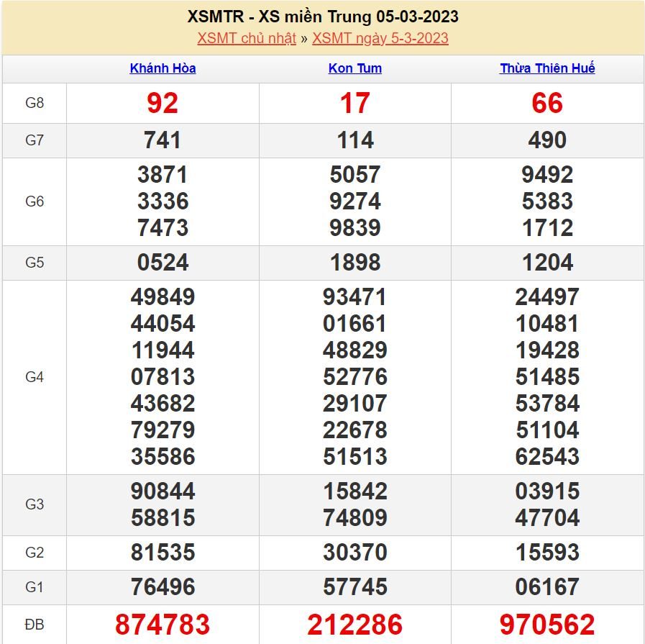
Task: Click the G6 number 7473
Action: [x=163, y=228]
